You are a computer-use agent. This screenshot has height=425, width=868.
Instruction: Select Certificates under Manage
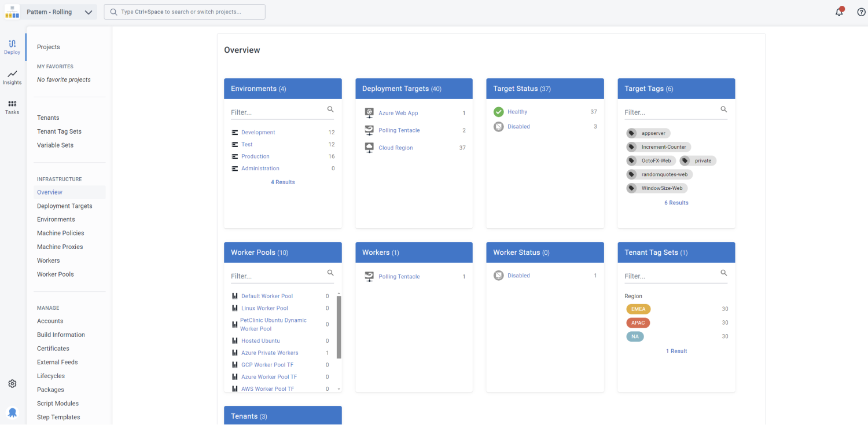pos(53,348)
